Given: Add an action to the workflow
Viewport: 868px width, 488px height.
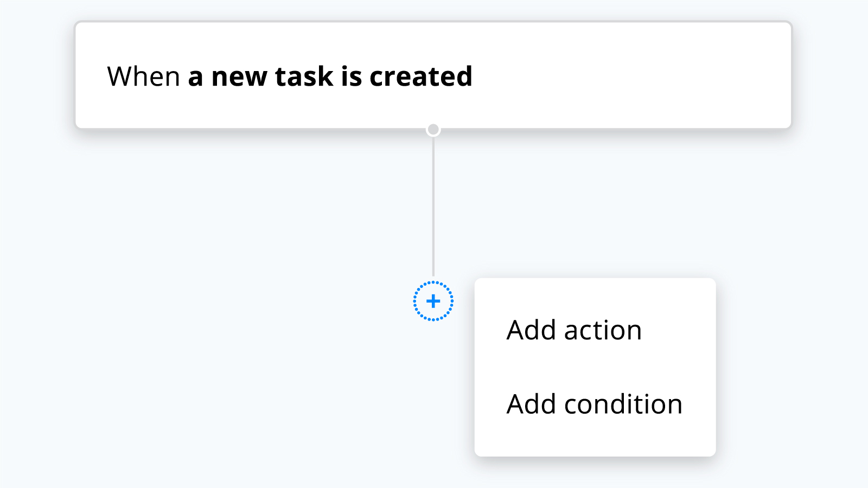Looking at the screenshot, I should coord(574,330).
